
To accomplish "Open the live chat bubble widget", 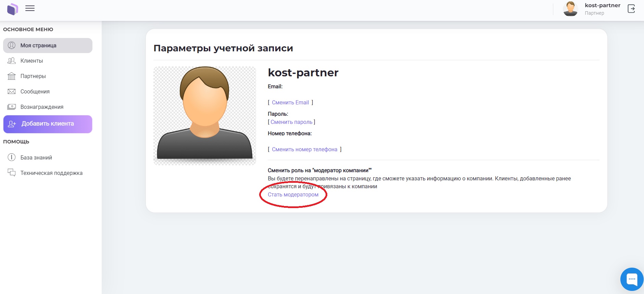I will 632,279.
